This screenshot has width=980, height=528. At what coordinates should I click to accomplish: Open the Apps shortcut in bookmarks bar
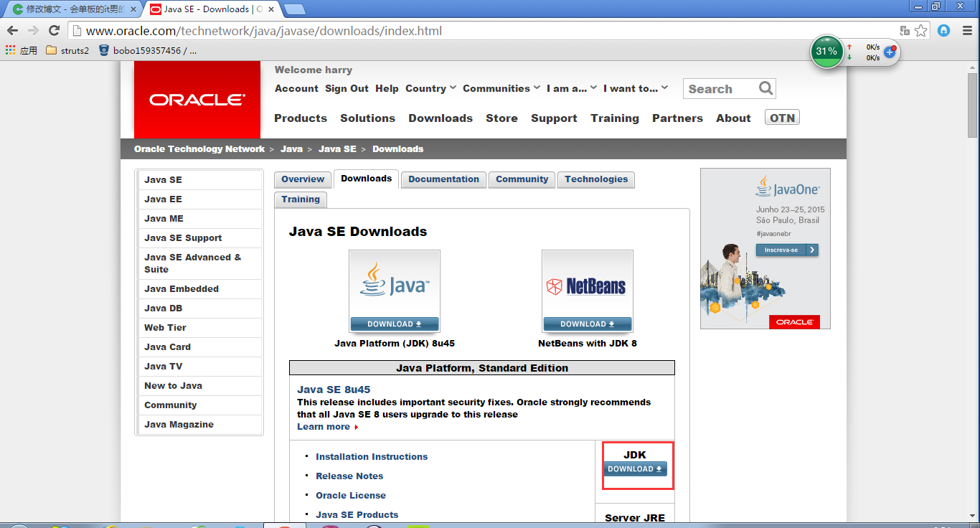click(x=22, y=50)
